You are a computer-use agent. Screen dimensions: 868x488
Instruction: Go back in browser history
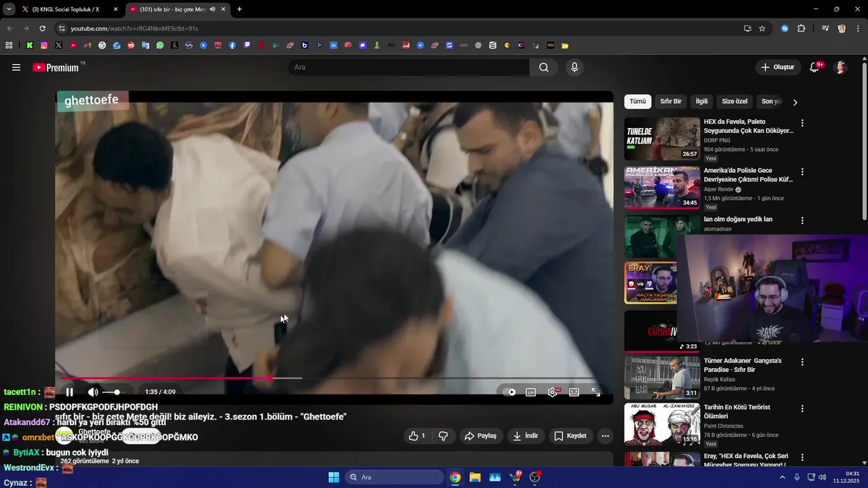pyautogui.click(x=9, y=28)
